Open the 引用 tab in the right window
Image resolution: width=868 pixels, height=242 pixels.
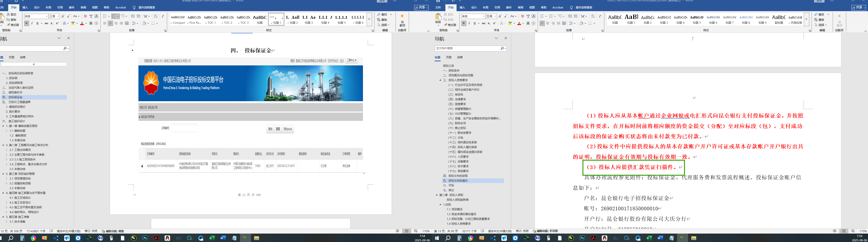click(x=497, y=8)
